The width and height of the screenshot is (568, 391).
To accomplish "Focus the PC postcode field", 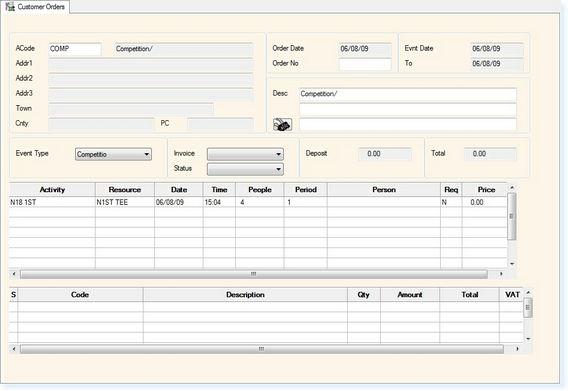I will tap(220, 124).
